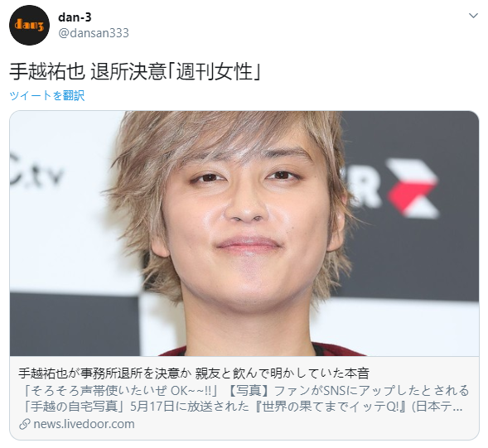Click the red and white logo in photo
The width and height of the screenshot is (488, 448).
coord(413,189)
